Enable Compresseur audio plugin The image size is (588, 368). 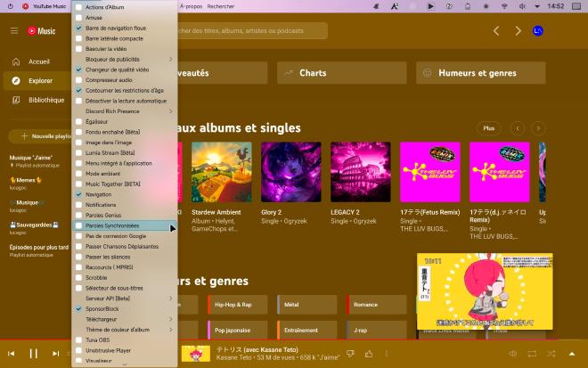pos(78,80)
